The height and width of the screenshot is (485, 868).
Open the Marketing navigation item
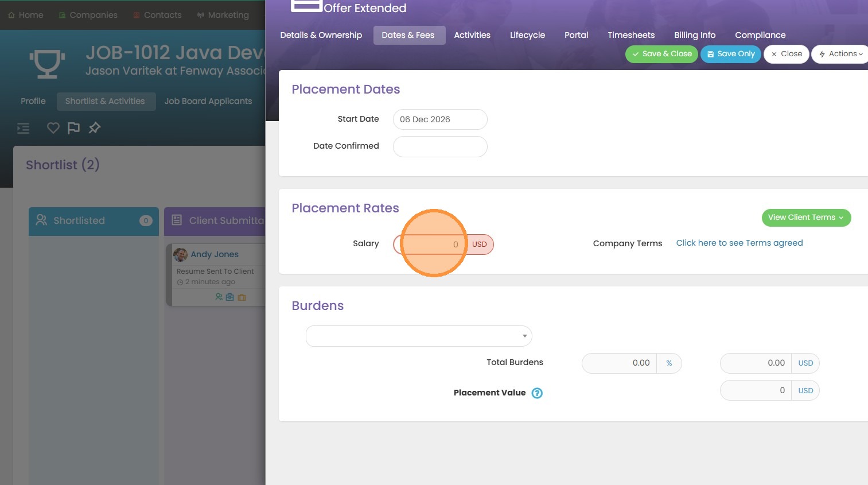coord(223,15)
